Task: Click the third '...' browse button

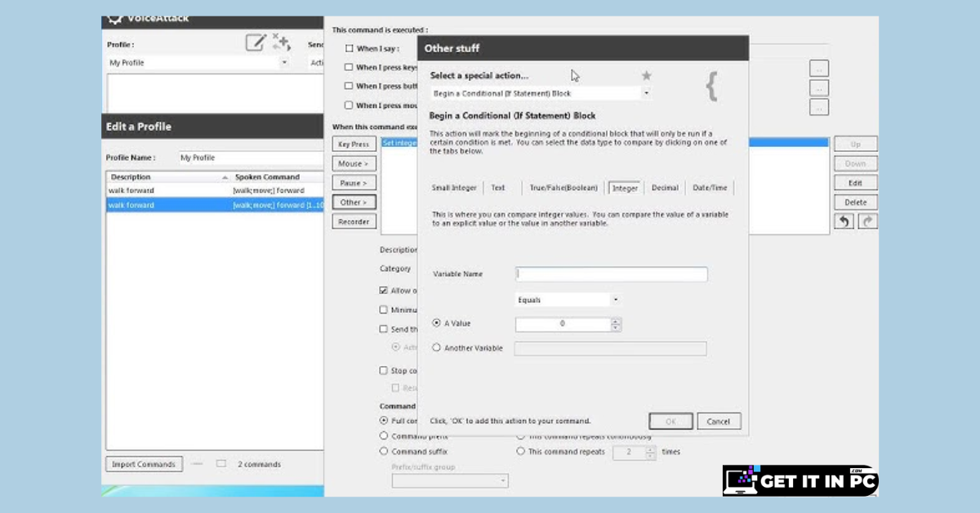Action: tap(819, 106)
